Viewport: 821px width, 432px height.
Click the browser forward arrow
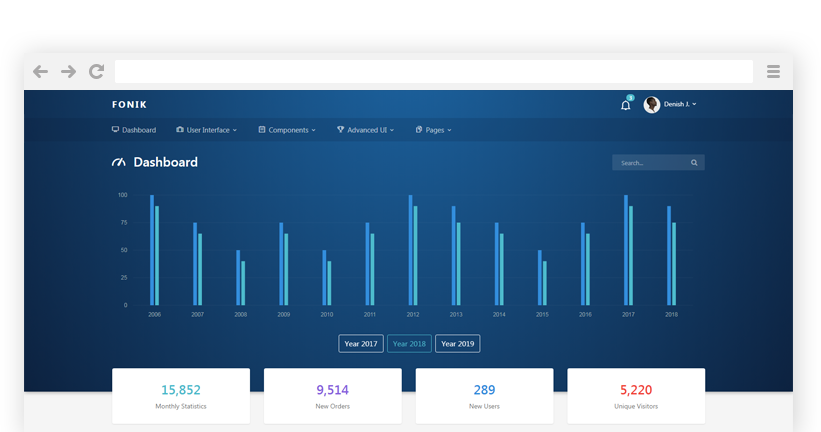pyautogui.click(x=68, y=71)
